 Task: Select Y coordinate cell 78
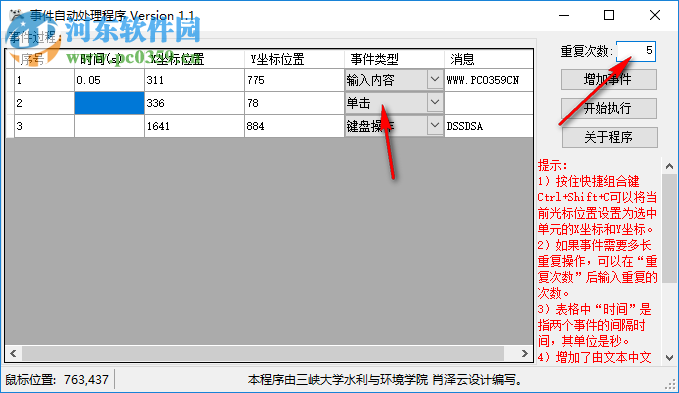pos(294,103)
